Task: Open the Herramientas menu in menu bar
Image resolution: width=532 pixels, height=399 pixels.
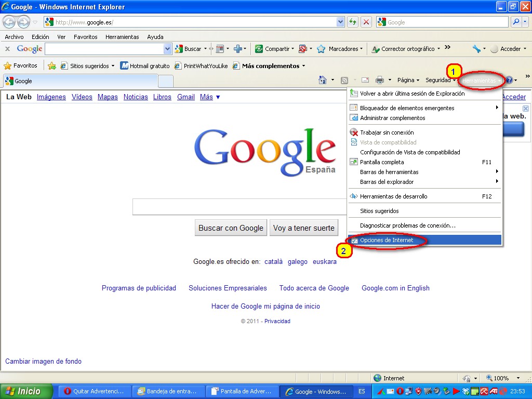Action: (x=122, y=37)
